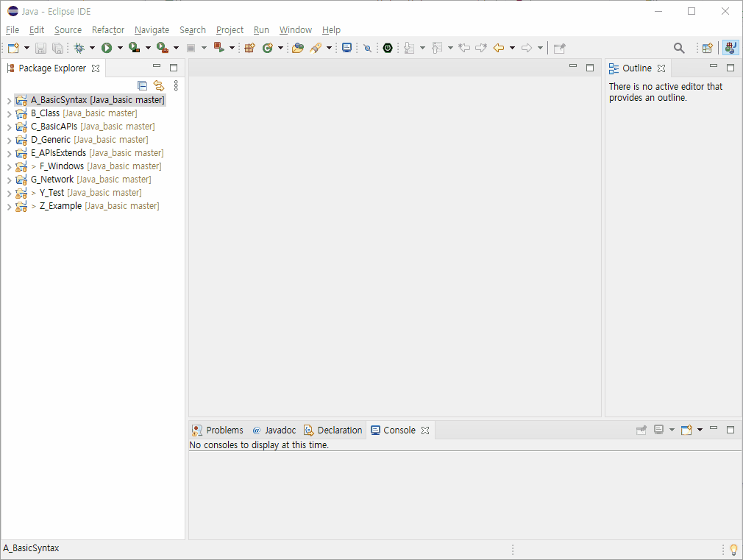Switch to the Declaration tab
The image size is (743, 560).
click(333, 430)
